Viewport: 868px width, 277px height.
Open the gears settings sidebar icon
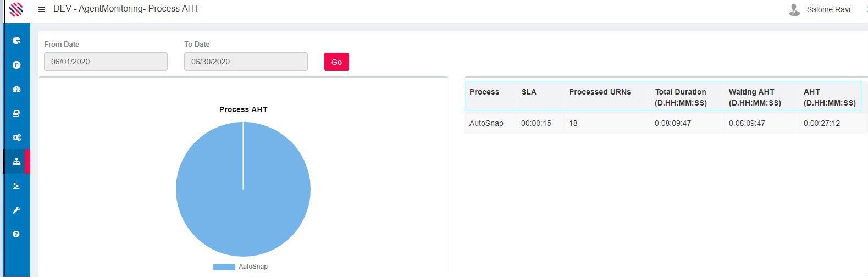[16, 137]
